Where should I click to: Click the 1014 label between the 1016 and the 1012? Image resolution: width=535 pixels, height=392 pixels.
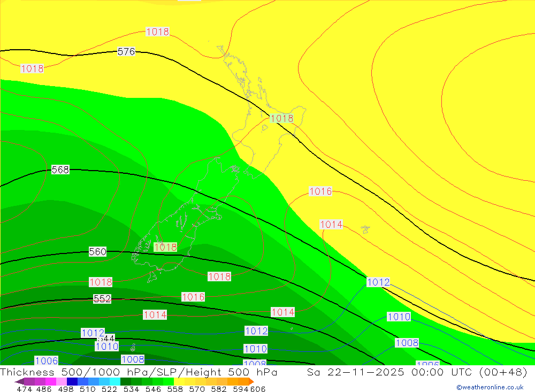tap(155, 314)
